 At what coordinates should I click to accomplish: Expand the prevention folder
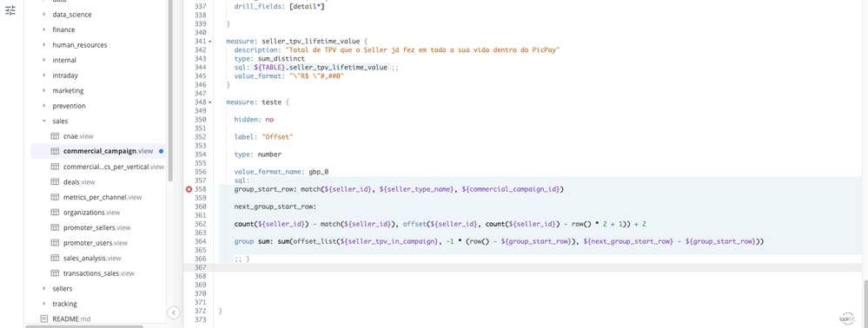43,106
